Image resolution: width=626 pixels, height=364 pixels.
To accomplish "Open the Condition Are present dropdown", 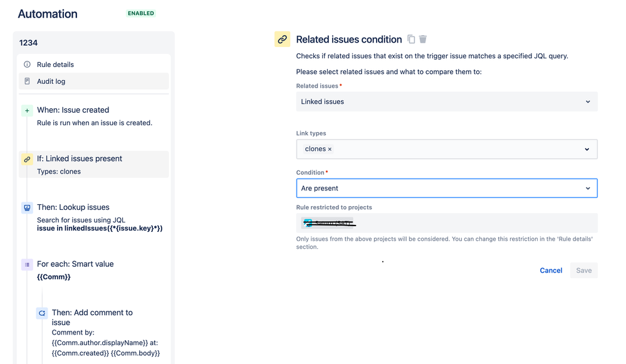I will click(x=447, y=189).
